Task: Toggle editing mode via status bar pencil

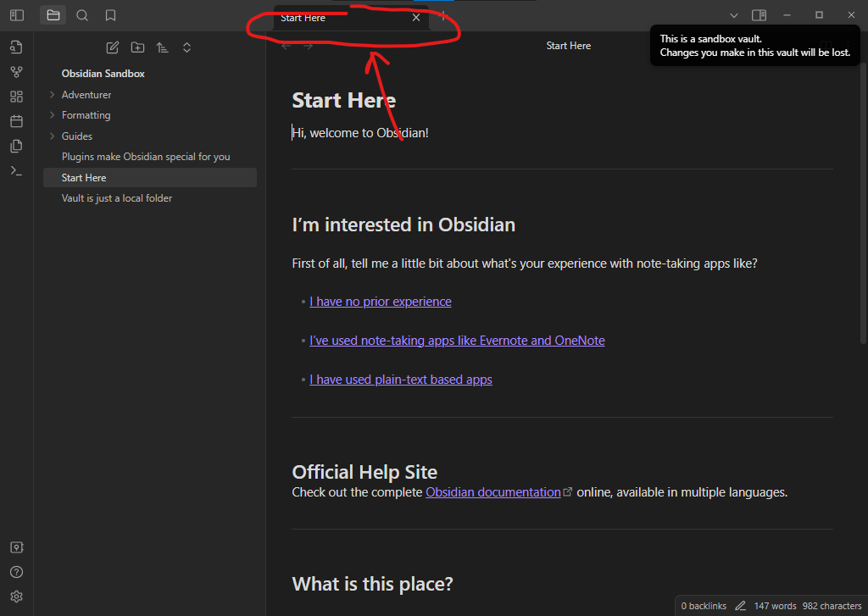Action: [740, 606]
